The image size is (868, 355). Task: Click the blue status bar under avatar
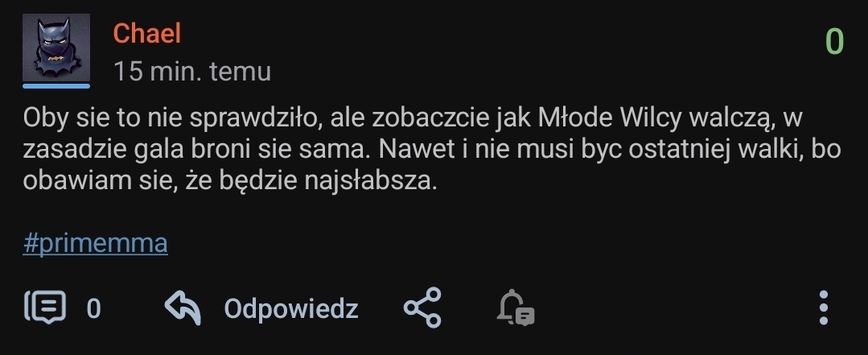[56, 86]
